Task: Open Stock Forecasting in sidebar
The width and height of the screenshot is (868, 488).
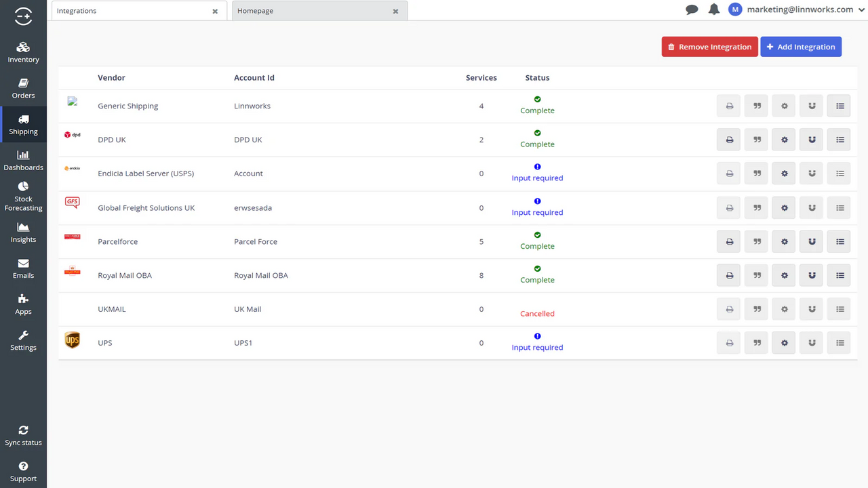Action: (x=23, y=197)
